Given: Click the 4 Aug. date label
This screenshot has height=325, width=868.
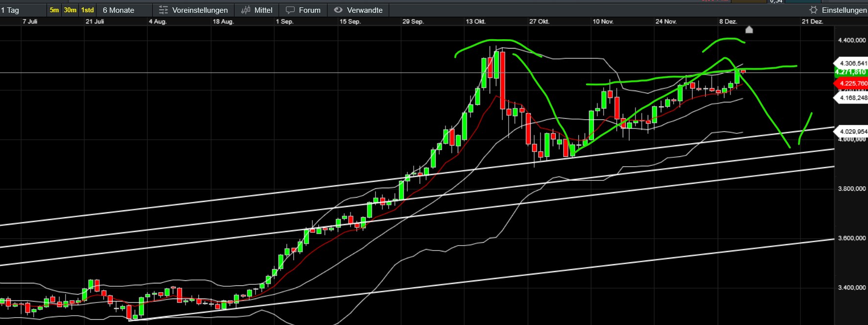Looking at the screenshot, I should pos(158,22).
